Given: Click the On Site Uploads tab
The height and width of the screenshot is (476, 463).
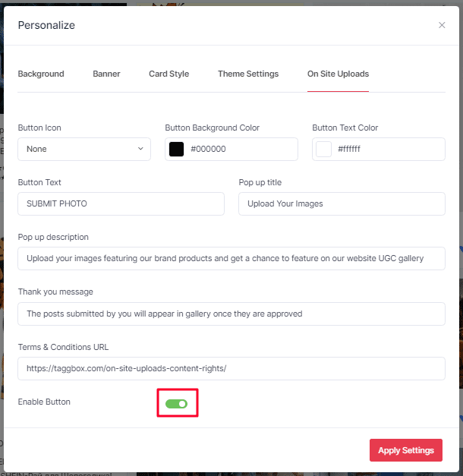Looking at the screenshot, I should click(338, 74).
